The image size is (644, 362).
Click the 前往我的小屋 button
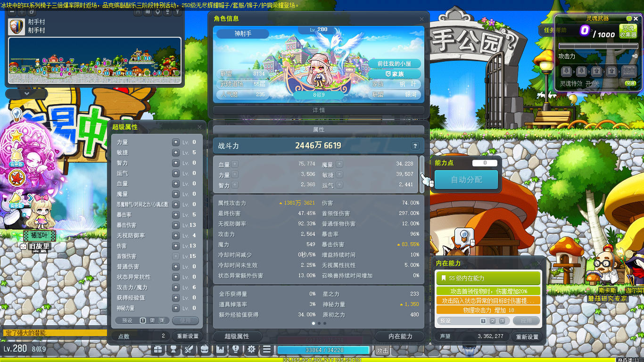click(x=394, y=64)
